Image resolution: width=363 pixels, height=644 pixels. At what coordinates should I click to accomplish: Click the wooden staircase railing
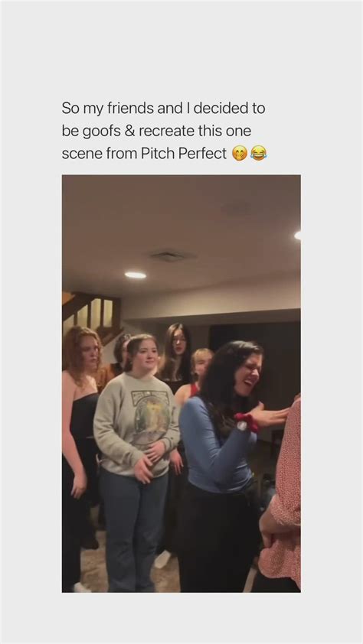point(92,314)
